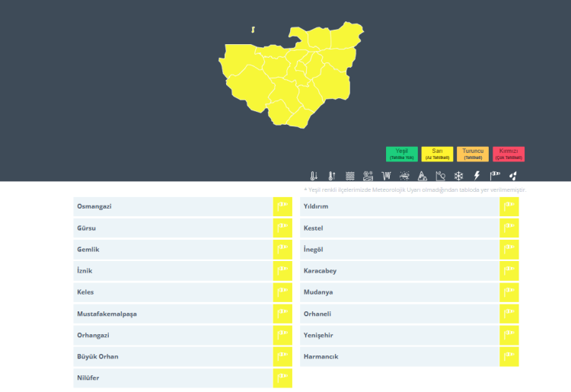Viewport: 571px width, 392px height.
Task: Click the Turuncu orange legend swatch
Action: 473,154
